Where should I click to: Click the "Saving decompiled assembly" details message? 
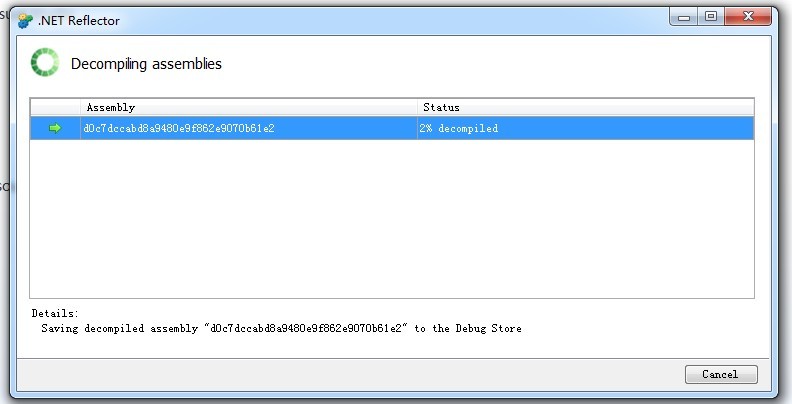coord(281,328)
